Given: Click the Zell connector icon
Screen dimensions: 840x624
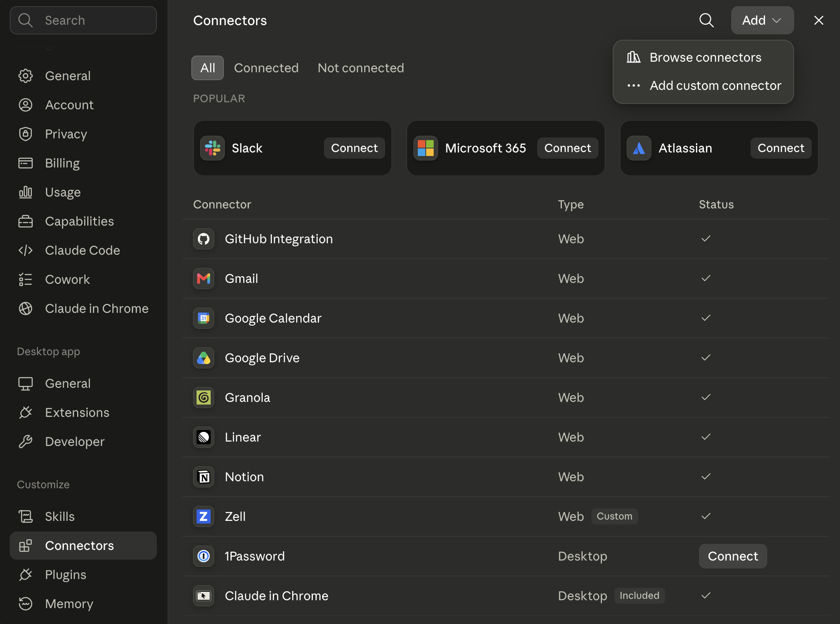Looking at the screenshot, I should point(204,516).
